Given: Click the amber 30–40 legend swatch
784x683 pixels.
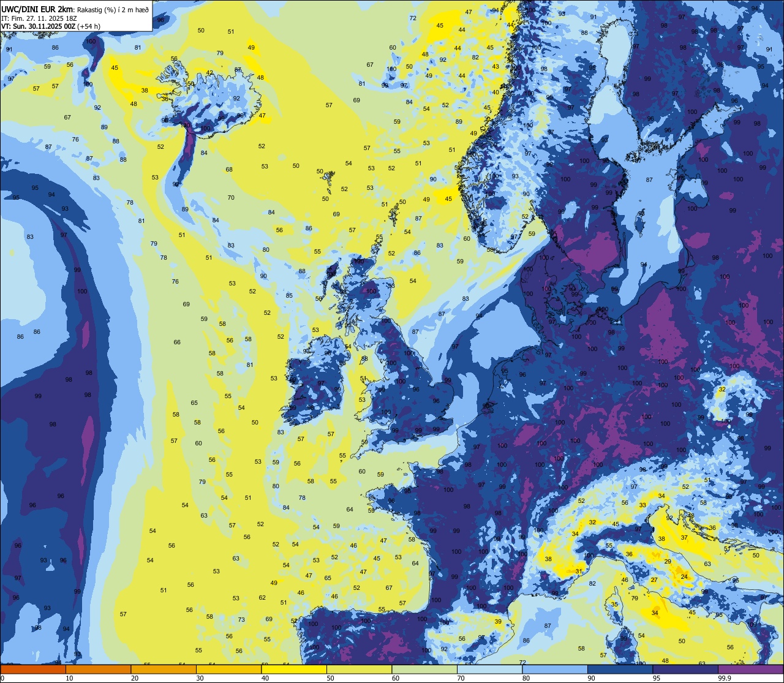Looking at the screenshot, I should click(x=228, y=669).
